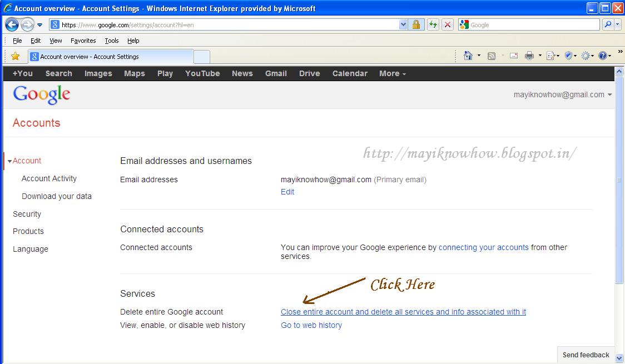Screen dimensions: 625x364
Task: Click the Google logo
Action: pyautogui.click(x=42, y=95)
